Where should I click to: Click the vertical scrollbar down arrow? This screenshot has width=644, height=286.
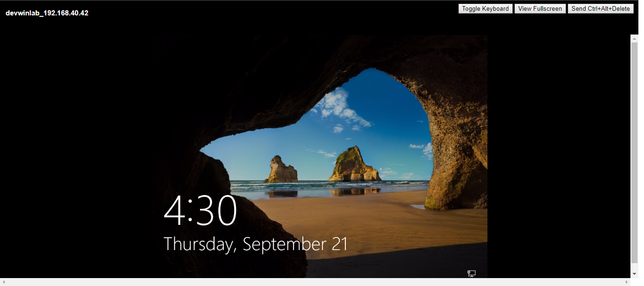pyautogui.click(x=634, y=274)
